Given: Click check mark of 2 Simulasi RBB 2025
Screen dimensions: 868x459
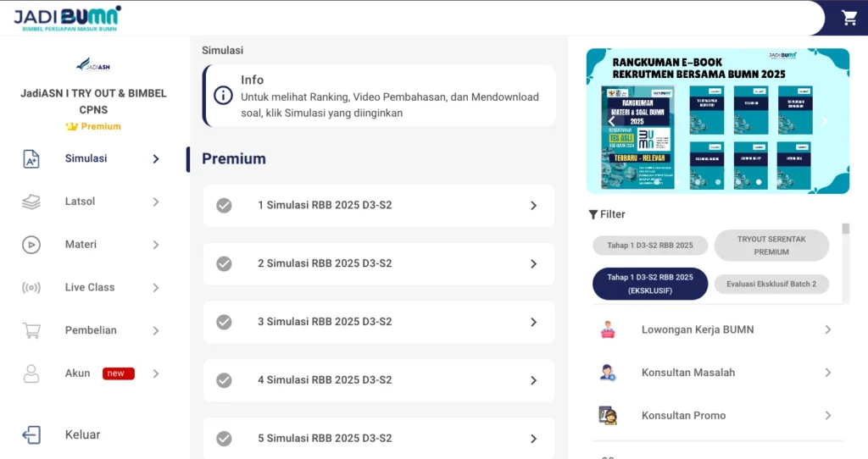Looking at the screenshot, I should coord(224,263).
